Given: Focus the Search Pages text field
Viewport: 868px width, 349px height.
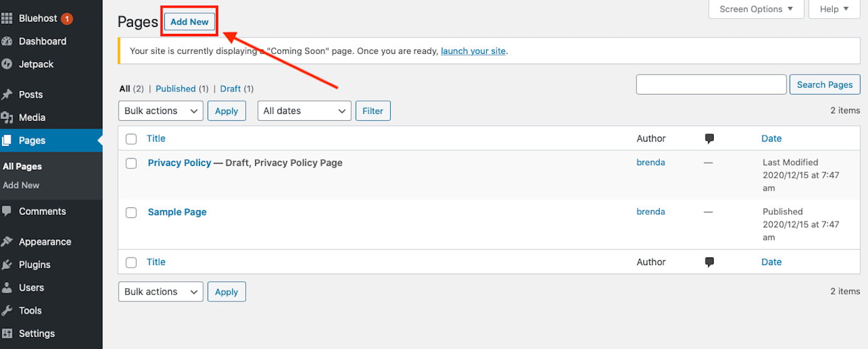Looking at the screenshot, I should pyautogui.click(x=711, y=85).
